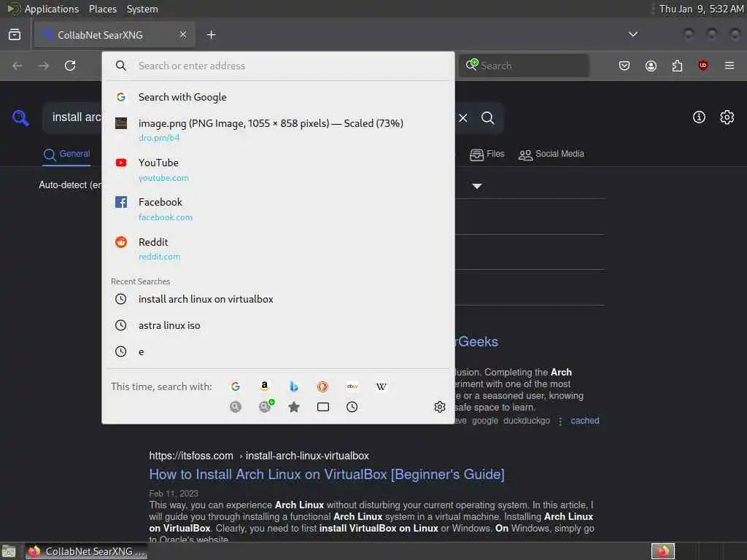Screen dimensions: 747x560
Task: Open a new tab with plus button
Action: [x=211, y=35]
